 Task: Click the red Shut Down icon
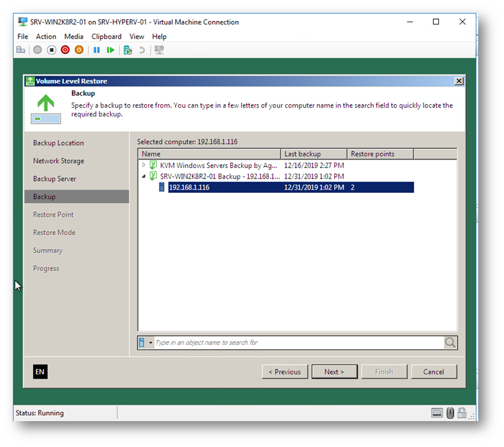click(x=65, y=50)
